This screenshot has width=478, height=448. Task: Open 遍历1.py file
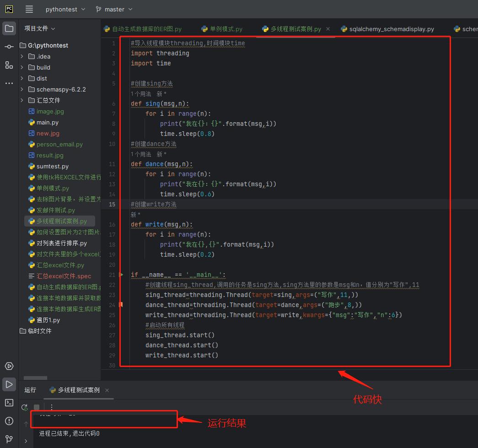pos(44,320)
